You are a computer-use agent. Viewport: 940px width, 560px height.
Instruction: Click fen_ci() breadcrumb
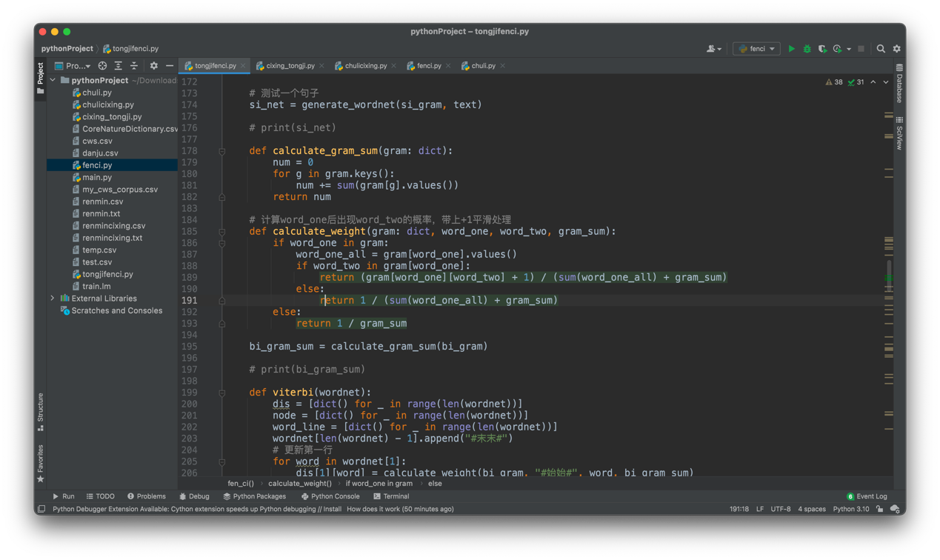pyautogui.click(x=241, y=484)
